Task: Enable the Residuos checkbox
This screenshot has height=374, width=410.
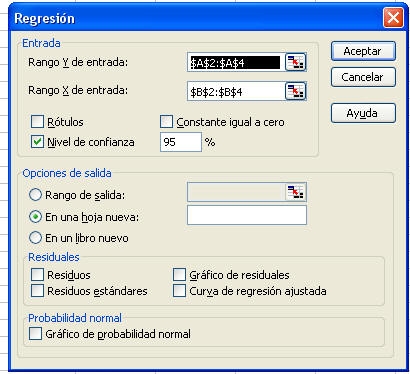Action: (x=37, y=275)
